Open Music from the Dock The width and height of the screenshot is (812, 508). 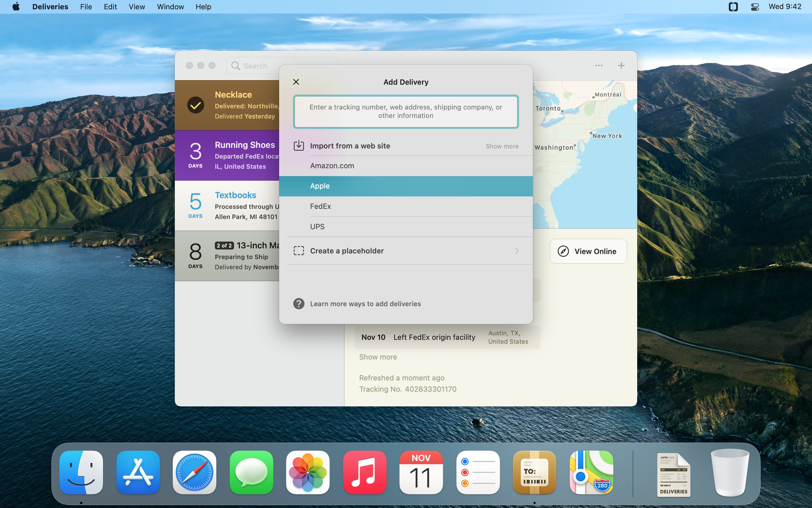point(365,472)
